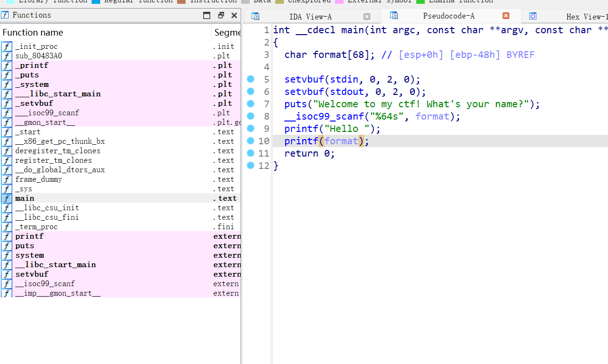Screen dimensions: 608x364
Task: Click the function icon beside _system
Action: tap(7, 84)
